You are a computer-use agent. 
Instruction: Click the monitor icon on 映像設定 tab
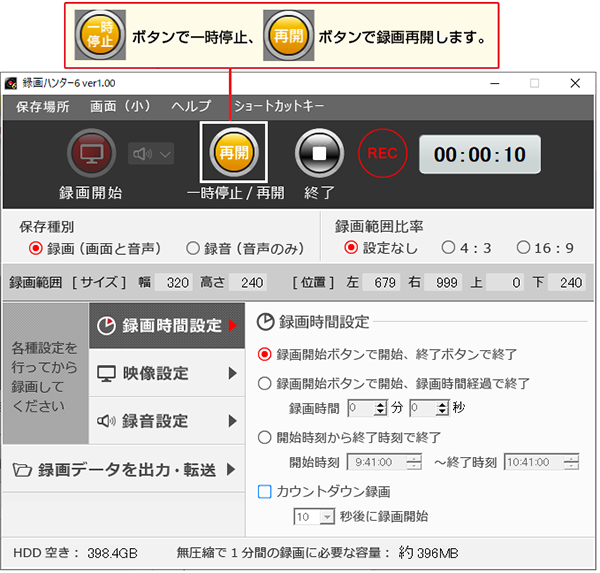pos(106,374)
